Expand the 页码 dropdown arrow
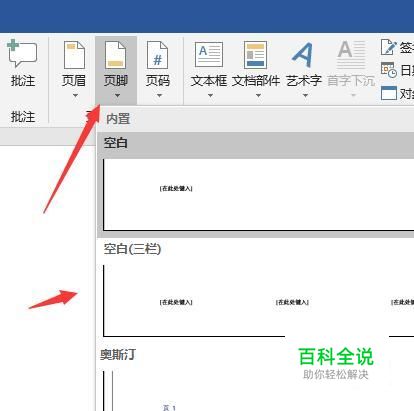This screenshot has width=414, height=411. tap(159, 96)
